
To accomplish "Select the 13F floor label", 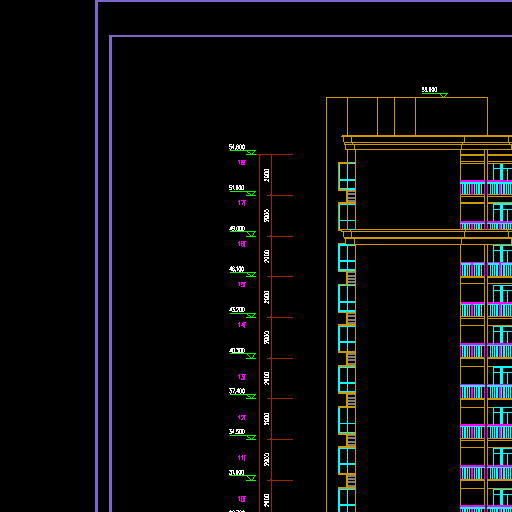I will (242, 377).
